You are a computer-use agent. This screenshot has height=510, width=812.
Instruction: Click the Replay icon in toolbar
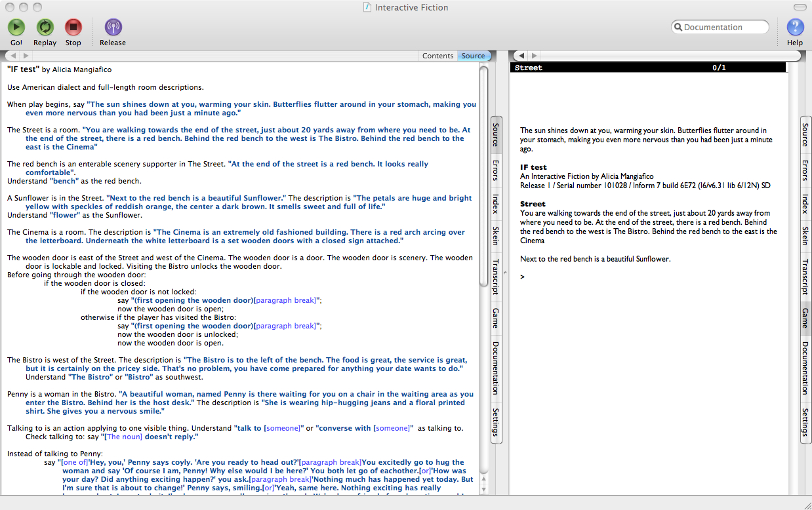click(45, 28)
